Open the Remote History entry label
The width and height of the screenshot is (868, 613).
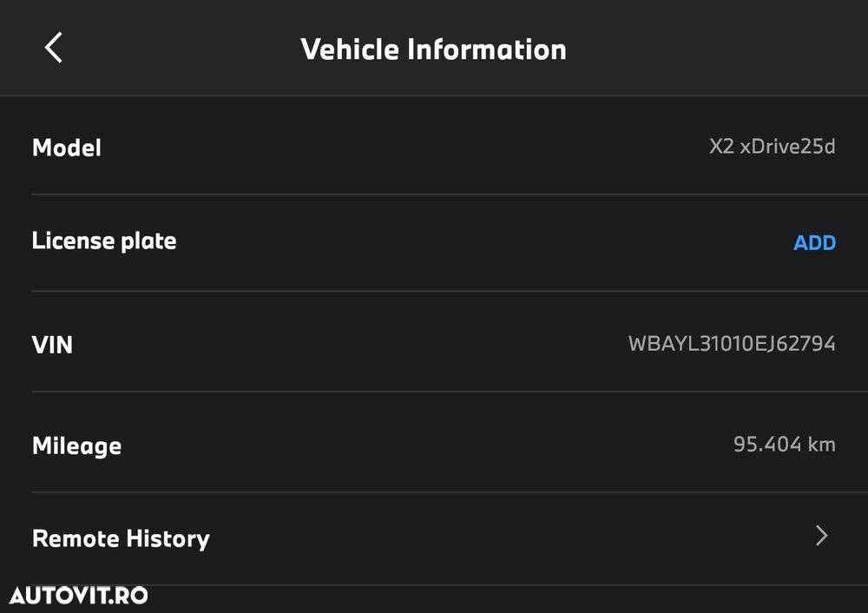tap(121, 538)
